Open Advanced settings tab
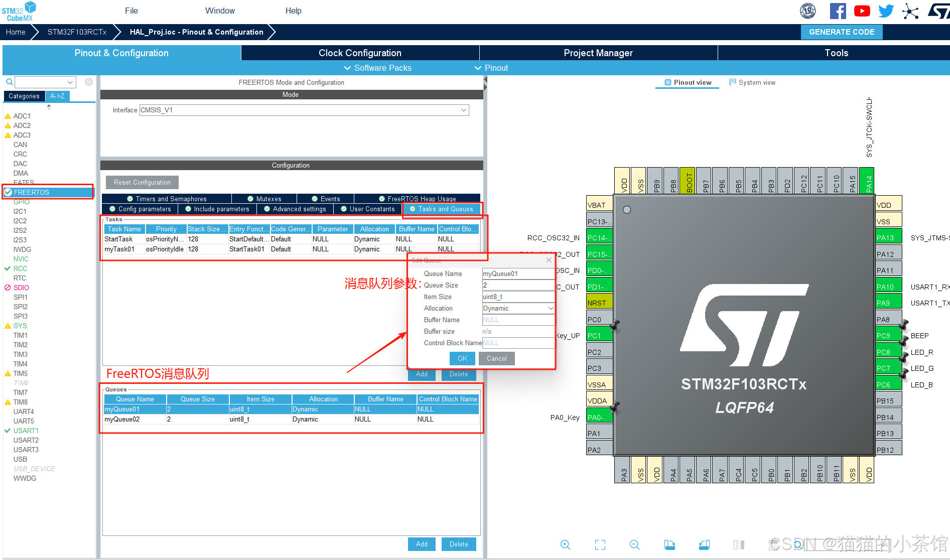This screenshot has width=950, height=560. pyautogui.click(x=295, y=209)
